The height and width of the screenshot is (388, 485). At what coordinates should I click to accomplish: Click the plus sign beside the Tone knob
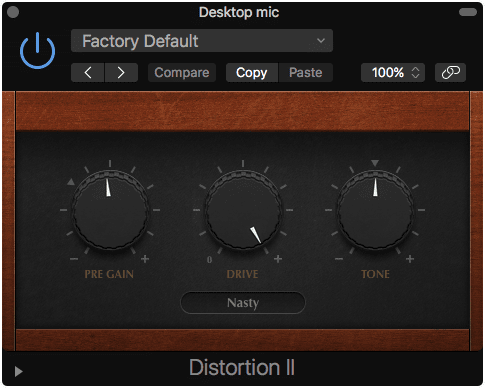click(x=410, y=259)
